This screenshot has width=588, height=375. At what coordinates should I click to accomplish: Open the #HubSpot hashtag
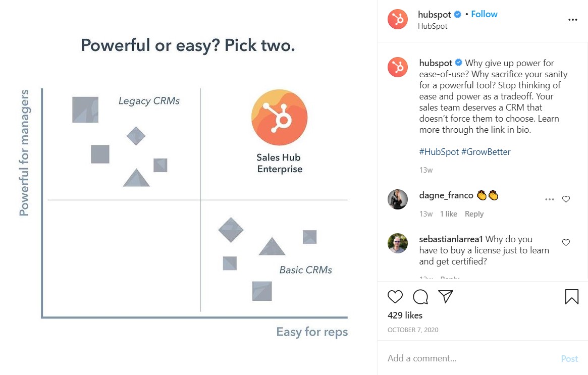pyautogui.click(x=439, y=152)
